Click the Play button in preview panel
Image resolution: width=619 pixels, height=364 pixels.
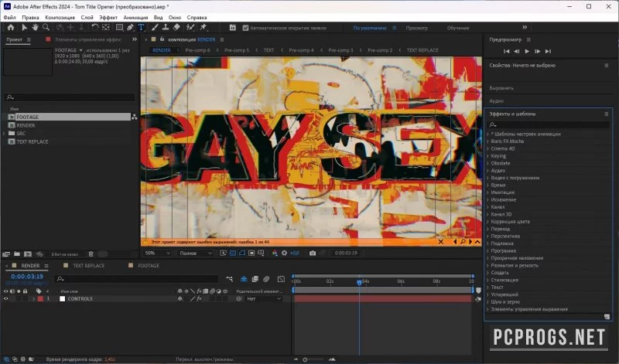click(527, 51)
